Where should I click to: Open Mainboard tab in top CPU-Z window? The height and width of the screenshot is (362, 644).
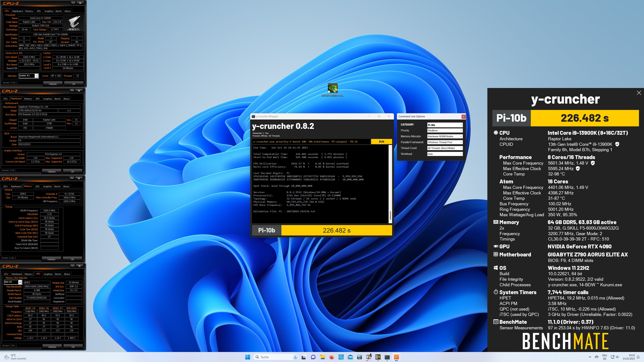[17, 11]
